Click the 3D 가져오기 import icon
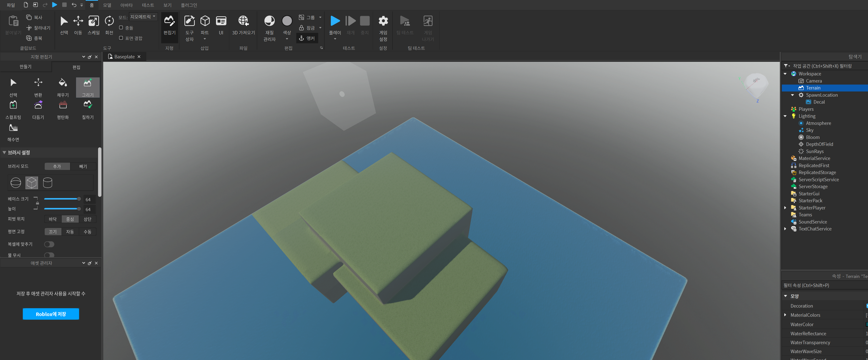This screenshot has width=868, height=360. [x=243, y=21]
